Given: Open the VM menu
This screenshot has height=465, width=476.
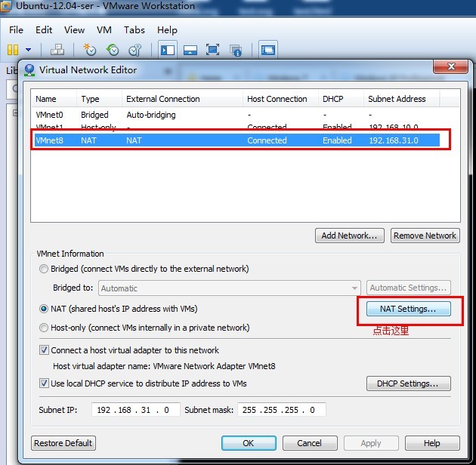Looking at the screenshot, I should click(x=104, y=29).
